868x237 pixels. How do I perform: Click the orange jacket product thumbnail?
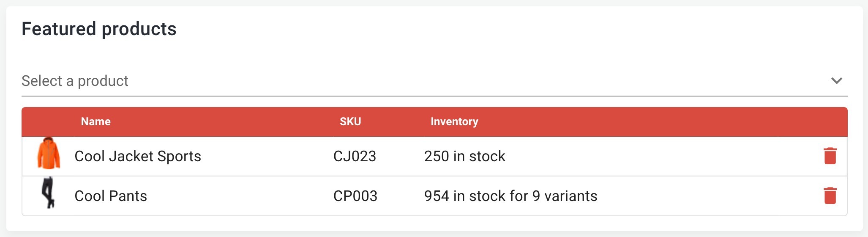(49, 154)
